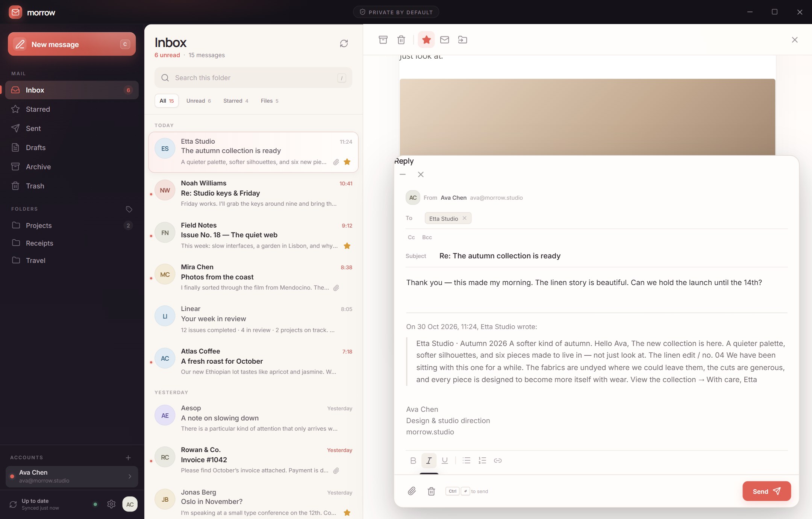Open the Archive mailbox
This screenshot has width=812, height=519.
[x=72, y=167]
